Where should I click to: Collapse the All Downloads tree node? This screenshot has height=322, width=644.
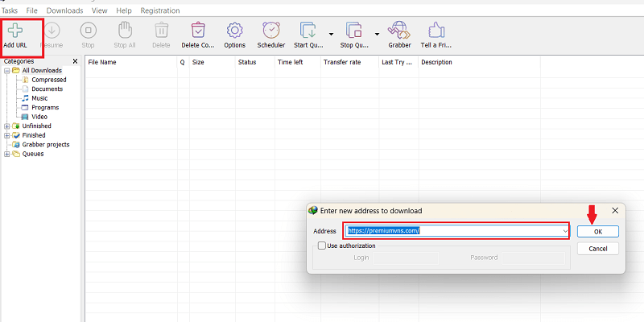[7, 71]
